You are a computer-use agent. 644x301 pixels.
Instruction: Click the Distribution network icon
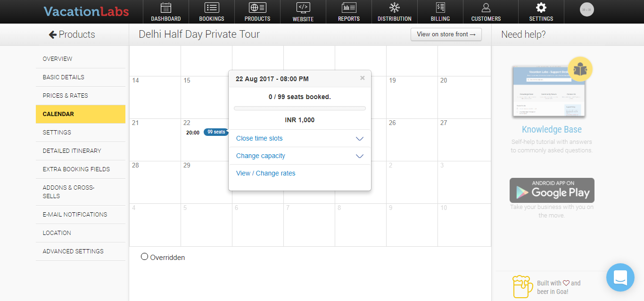(x=395, y=8)
